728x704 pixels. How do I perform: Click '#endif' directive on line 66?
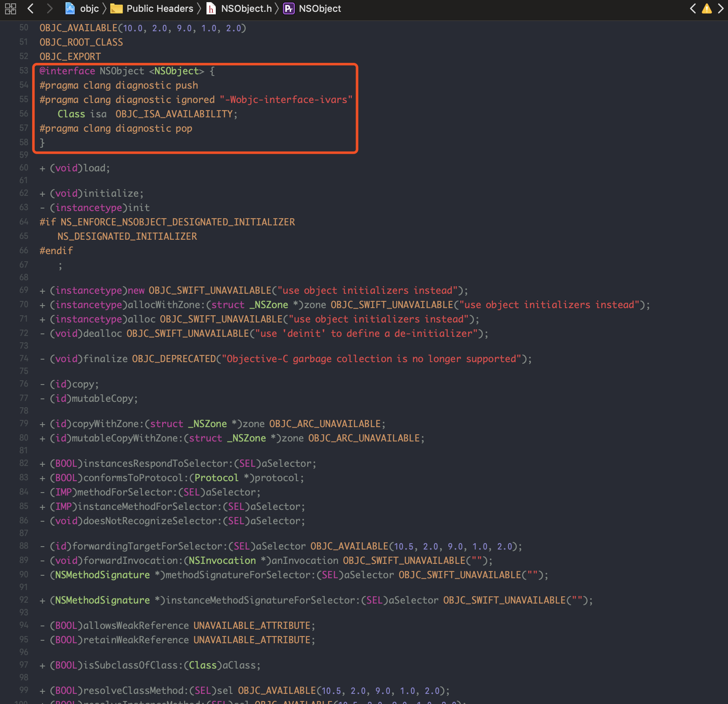click(56, 251)
